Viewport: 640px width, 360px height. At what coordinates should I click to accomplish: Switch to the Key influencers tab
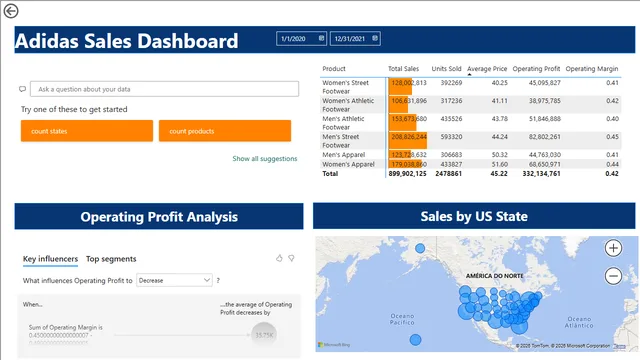coord(50,259)
